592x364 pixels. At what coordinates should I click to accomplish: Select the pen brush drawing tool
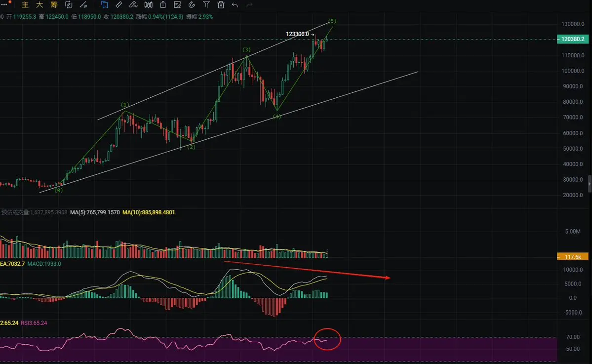click(133, 5)
